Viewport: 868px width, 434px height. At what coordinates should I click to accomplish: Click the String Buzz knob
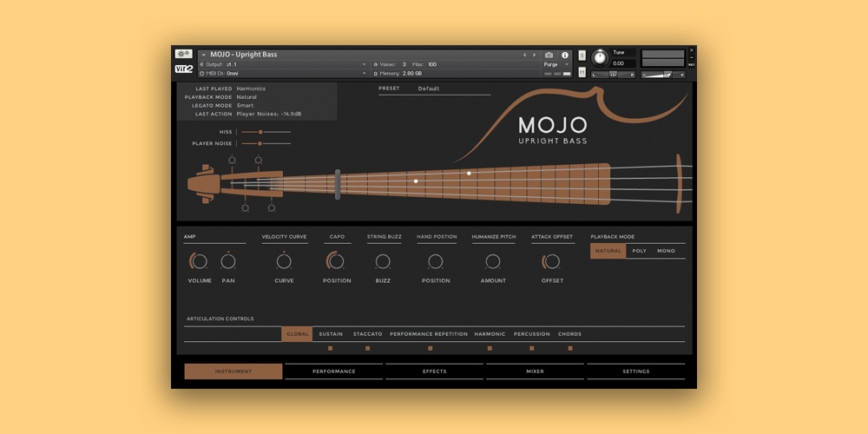pyautogui.click(x=383, y=261)
